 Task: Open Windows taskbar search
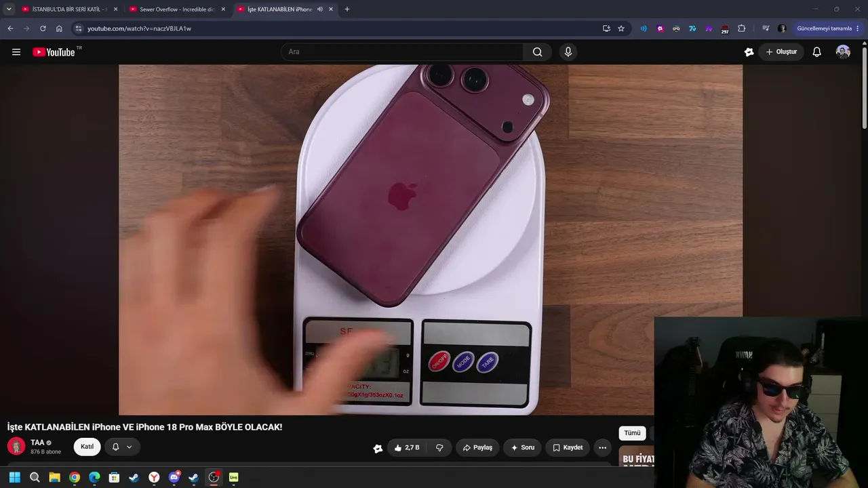[35, 477]
